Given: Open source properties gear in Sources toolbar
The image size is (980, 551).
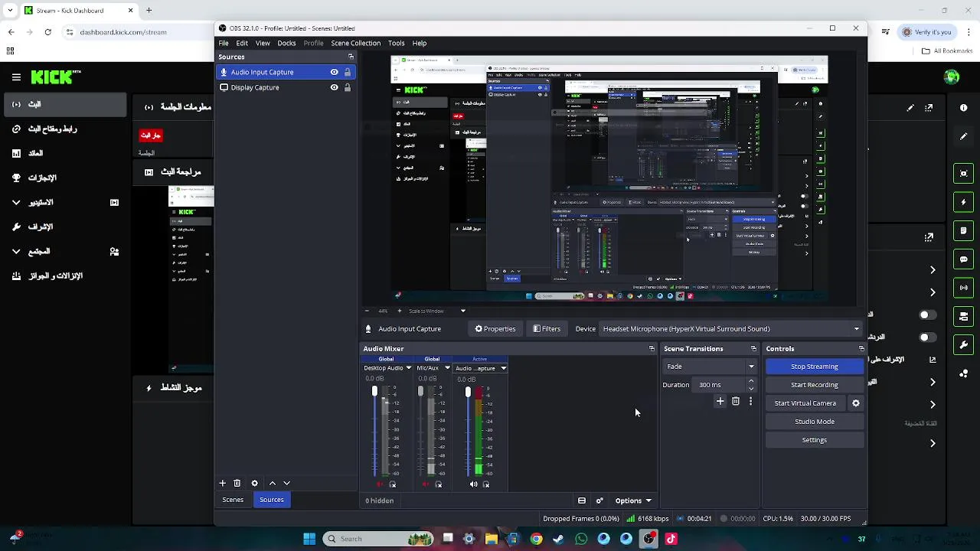Looking at the screenshot, I should (x=254, y=483).
